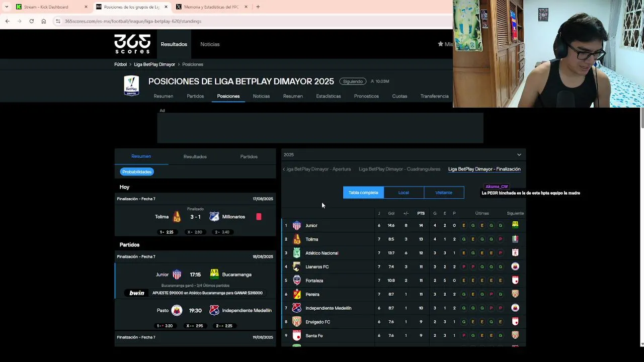
Task: Open the Resultados tab in the matches panel
Action: [x=195, y=156]
